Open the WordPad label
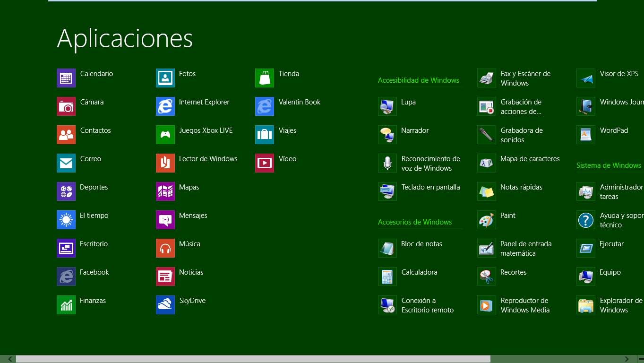Screen dimensions: 644x363 [614, 130]
